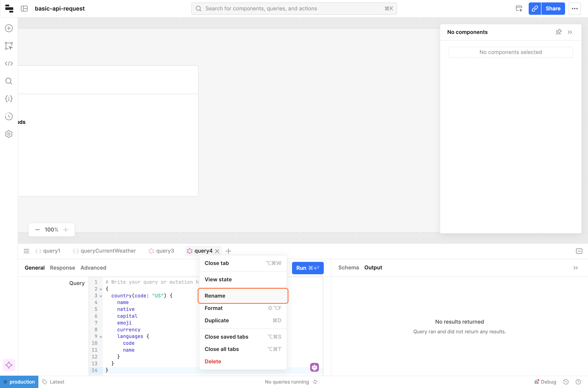This screenshot has height=388, width=588.
Task: Click the copy share link icon button
Action: (x=535, y=9)
